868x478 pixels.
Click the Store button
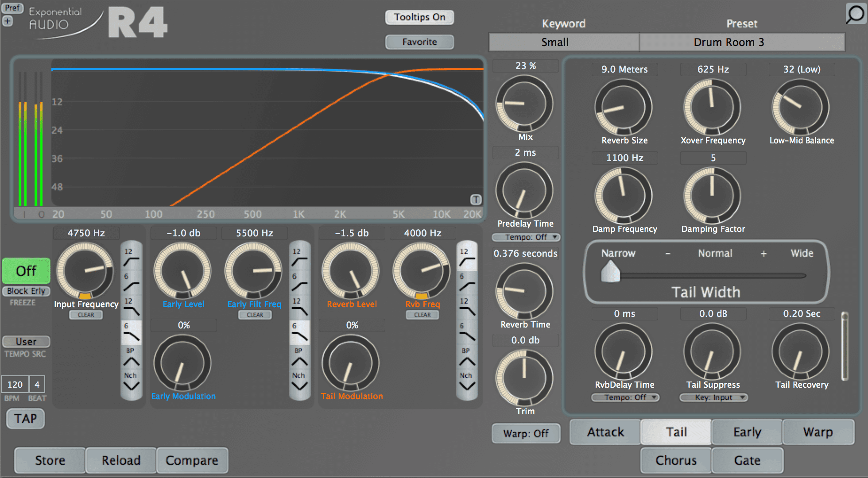(50, 460)
